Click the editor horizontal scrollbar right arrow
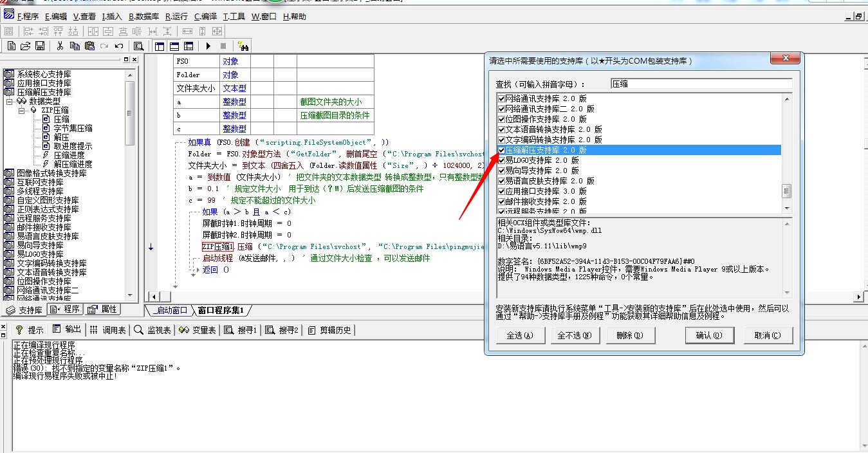Screen dimensions: 868x453 click(858, 297)
